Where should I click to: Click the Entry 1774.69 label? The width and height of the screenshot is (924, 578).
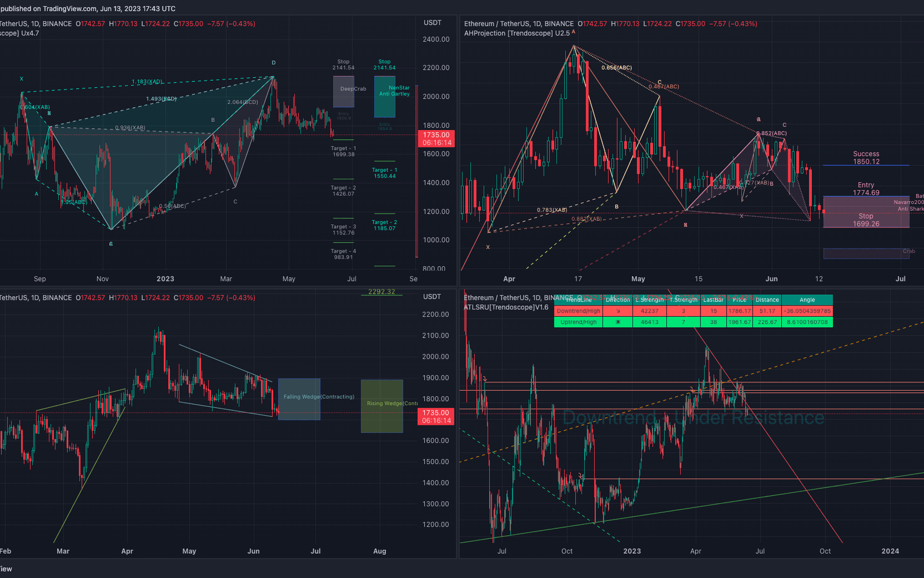(x=866, y=188)
